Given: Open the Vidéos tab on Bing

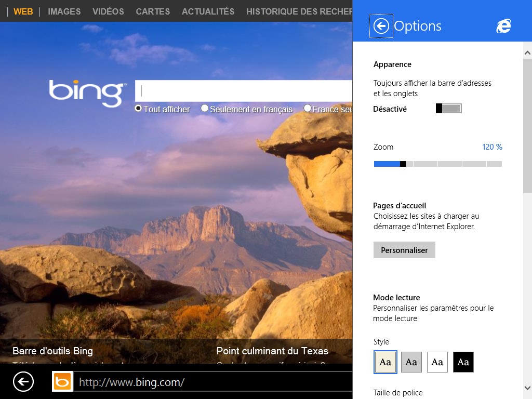Looking at the screenshot, I should click(x=108, y=11).
